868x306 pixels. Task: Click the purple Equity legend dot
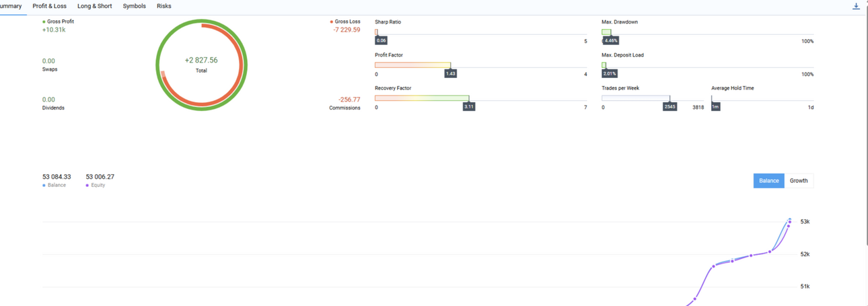87,186
